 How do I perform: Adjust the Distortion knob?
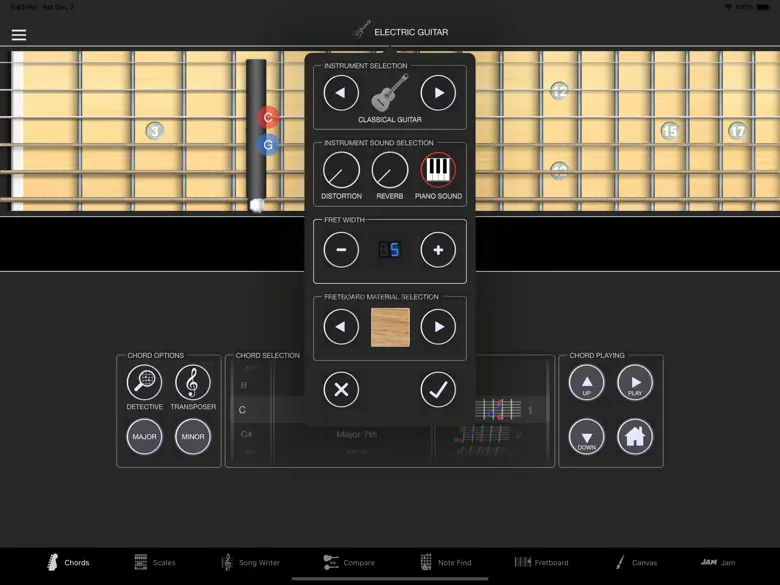click(x=341, y=171)
